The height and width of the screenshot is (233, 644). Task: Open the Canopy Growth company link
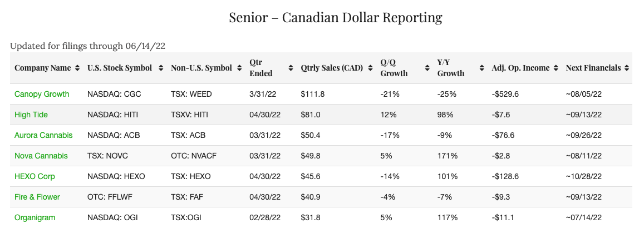tap(42, 94)
